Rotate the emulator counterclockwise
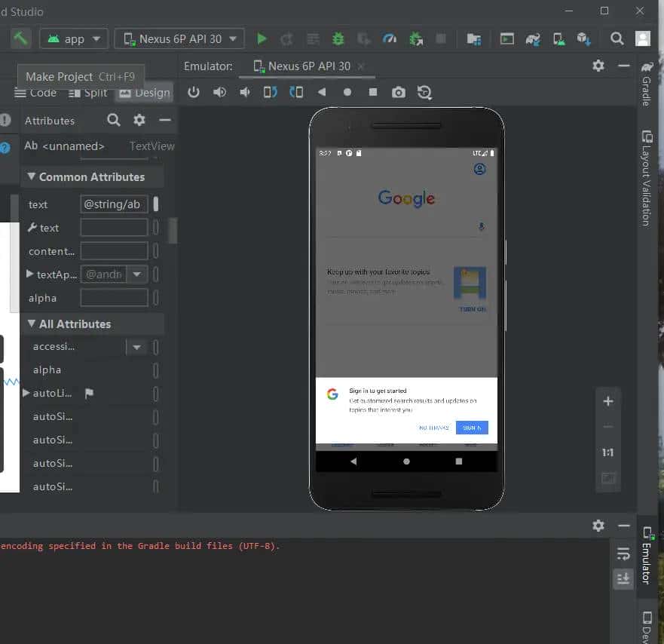This screenshot has height=644, width=664. tap(271, 92)
